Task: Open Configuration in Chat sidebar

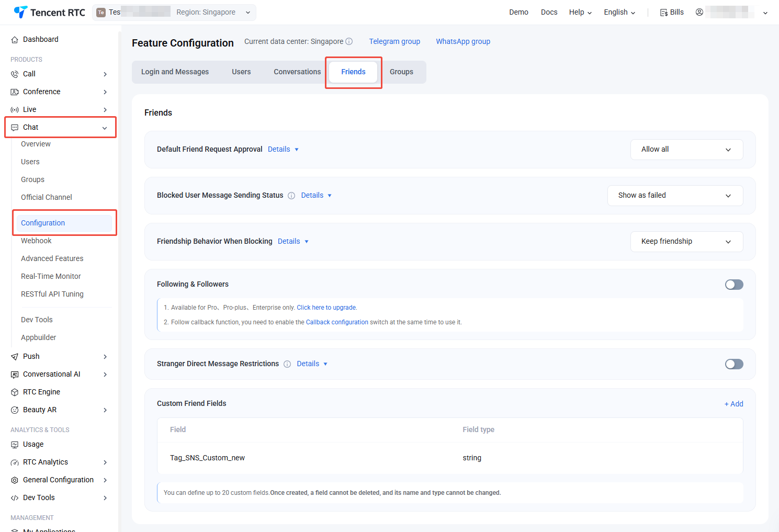Action: click(x=64, y=223)
